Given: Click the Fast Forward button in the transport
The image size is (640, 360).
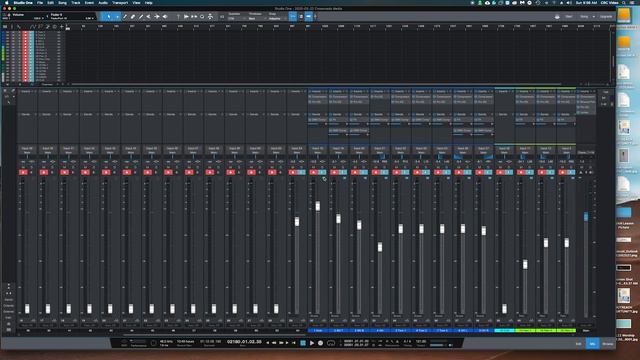Looking at the screenshot, I should tap(281, 343).
